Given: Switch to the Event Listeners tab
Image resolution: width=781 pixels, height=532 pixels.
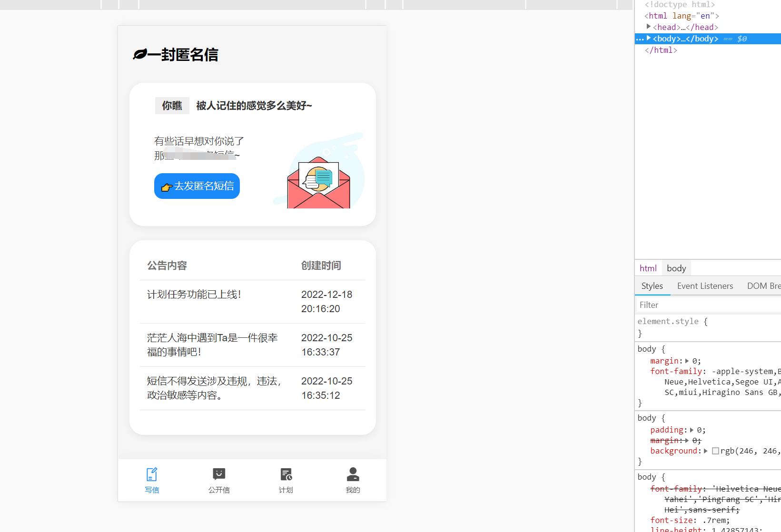Looking at the screenshot, I should click(705, 286).
